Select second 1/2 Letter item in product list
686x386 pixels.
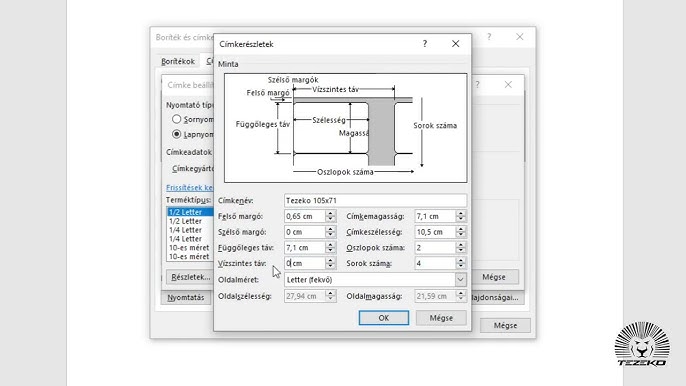coord(190,221)
